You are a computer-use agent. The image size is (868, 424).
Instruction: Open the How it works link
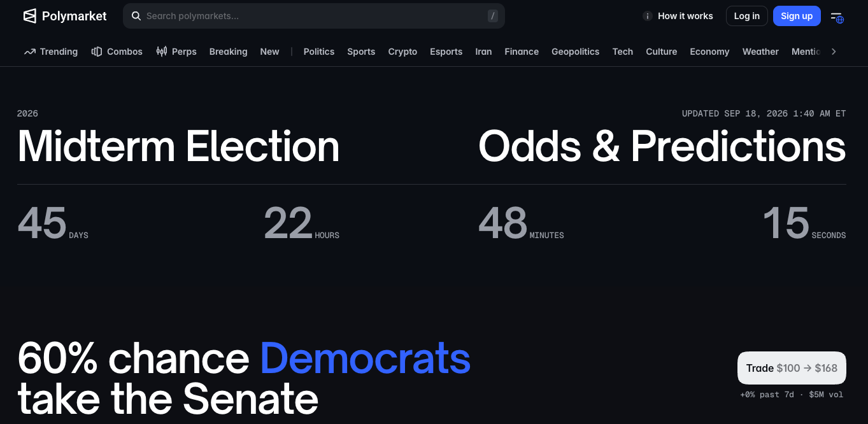tap(685, 16)
